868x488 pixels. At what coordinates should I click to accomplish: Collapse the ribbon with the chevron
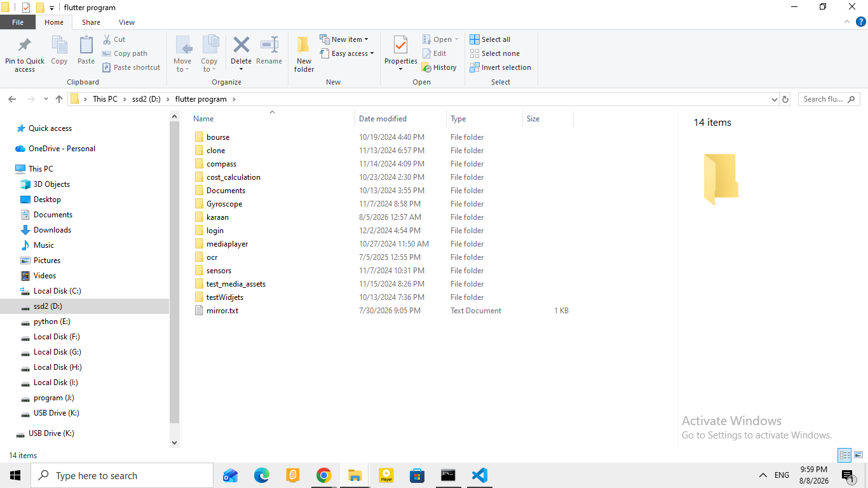(x=846, y=22)
